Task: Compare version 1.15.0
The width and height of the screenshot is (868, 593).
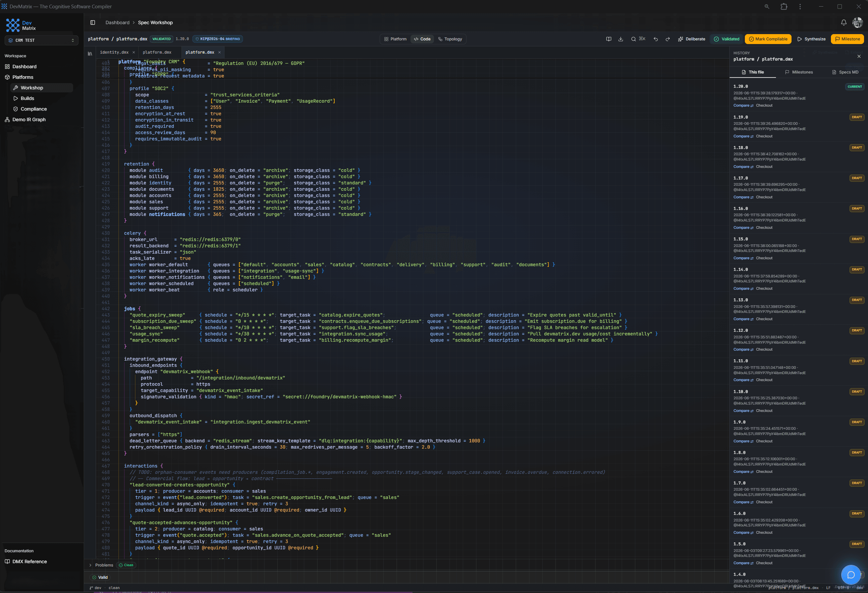Action: [743, 258]
